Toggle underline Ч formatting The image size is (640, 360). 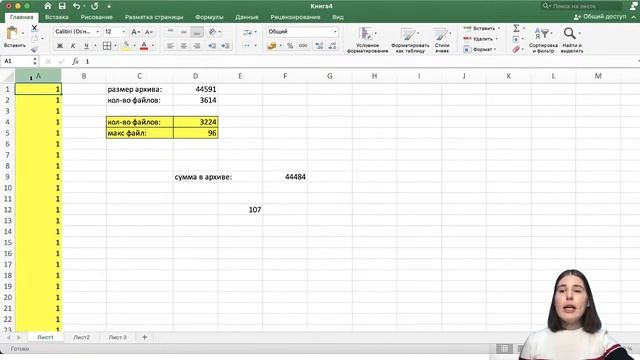(86, 46)
